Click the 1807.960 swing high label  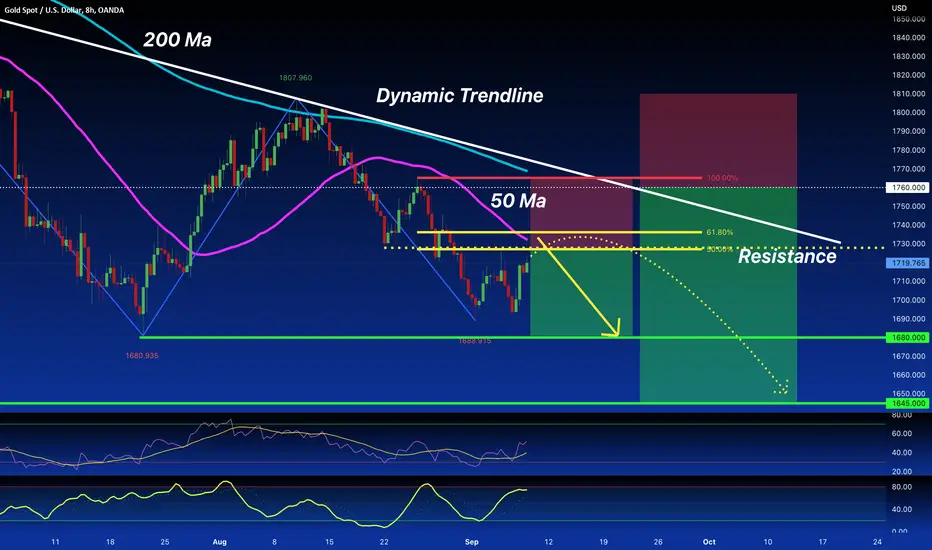[x=295, y=78]
